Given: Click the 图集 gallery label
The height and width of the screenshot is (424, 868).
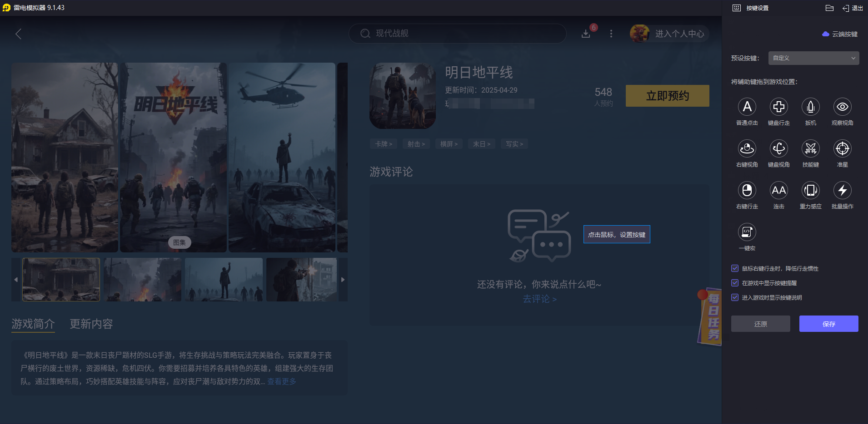Looking at the screenshot, I should point(180,242).
